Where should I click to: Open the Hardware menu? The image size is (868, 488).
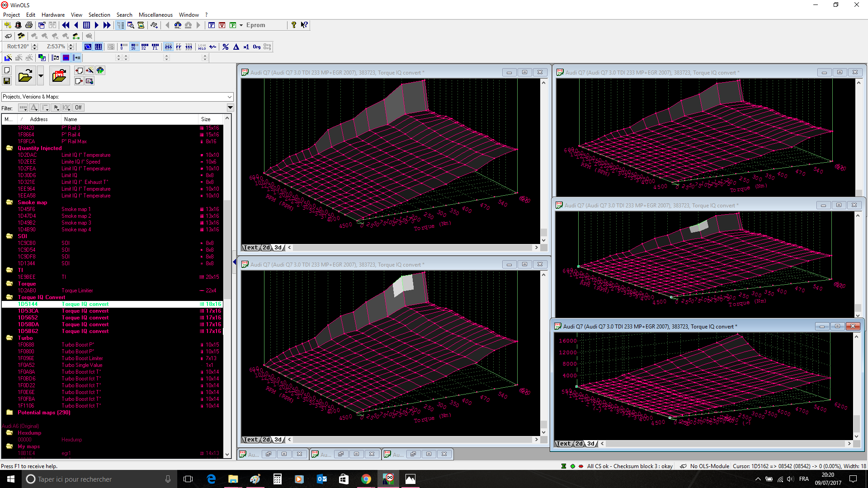[x=53, y=15]
